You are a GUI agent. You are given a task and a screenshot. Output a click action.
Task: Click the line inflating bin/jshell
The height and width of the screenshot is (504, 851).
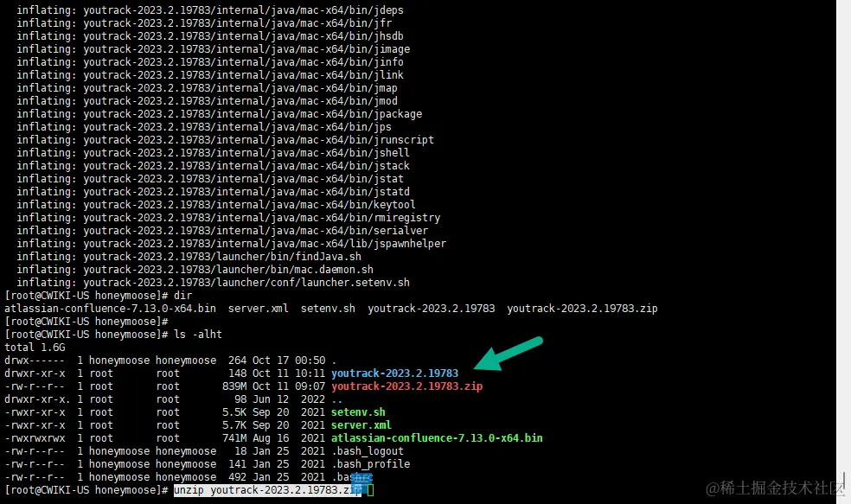pos(214,153)
